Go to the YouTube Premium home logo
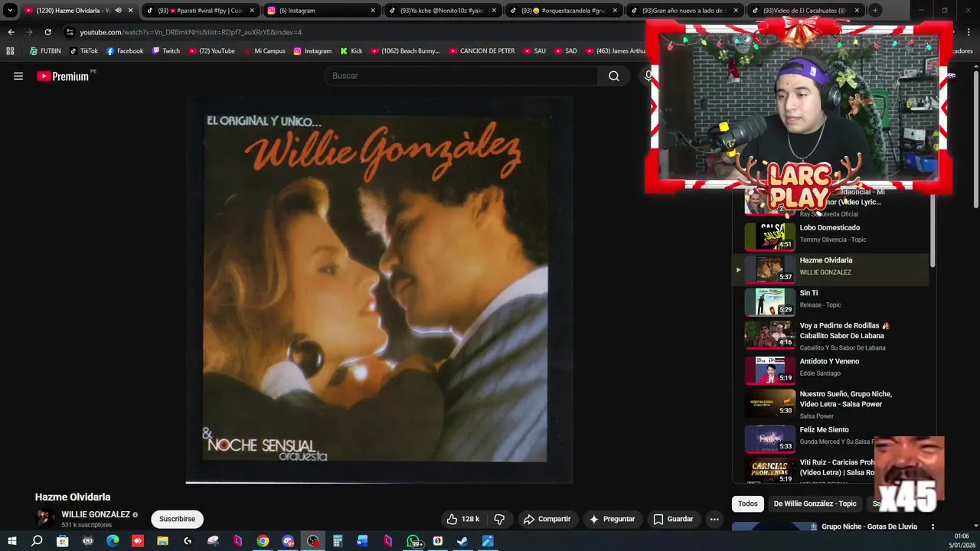This screenshot has height=551, width=980. pos(63,76)
